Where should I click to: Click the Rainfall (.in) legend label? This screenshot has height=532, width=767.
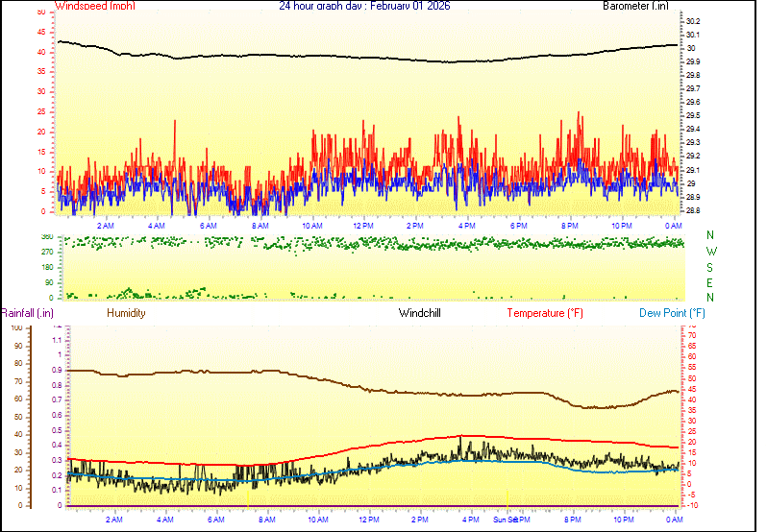click(27, 313)
